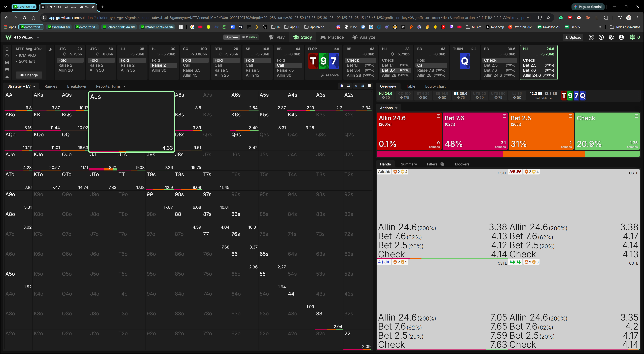Switch game type to Hold'em
The height and width of the screenshot is (354, 644).
point(231,37)
